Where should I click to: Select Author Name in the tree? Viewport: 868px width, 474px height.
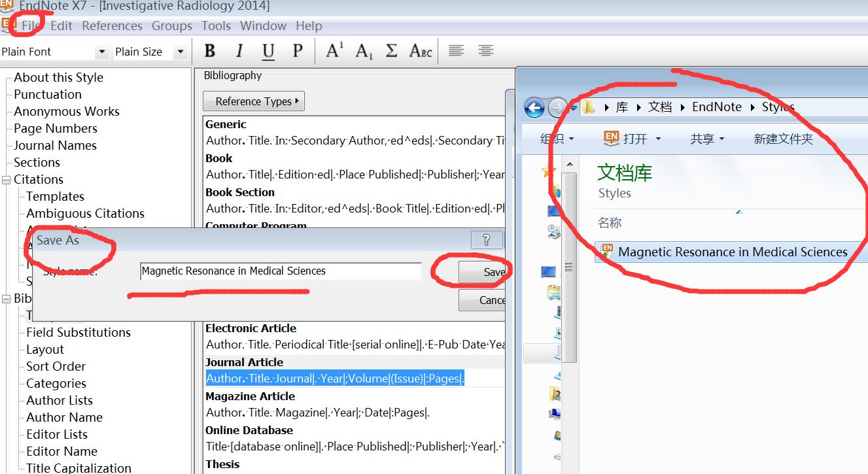click(64, 417)
